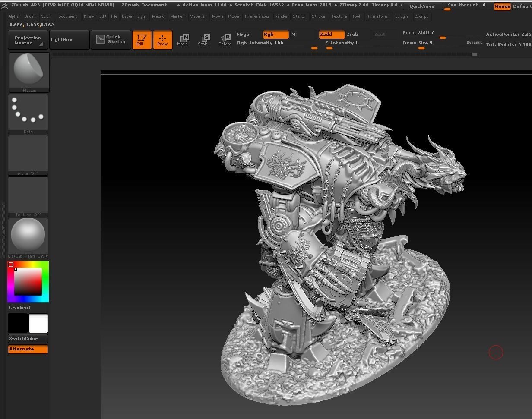Open the Stroke menu
The height and width of the screenshot is (419, 532).
(318, 16)
